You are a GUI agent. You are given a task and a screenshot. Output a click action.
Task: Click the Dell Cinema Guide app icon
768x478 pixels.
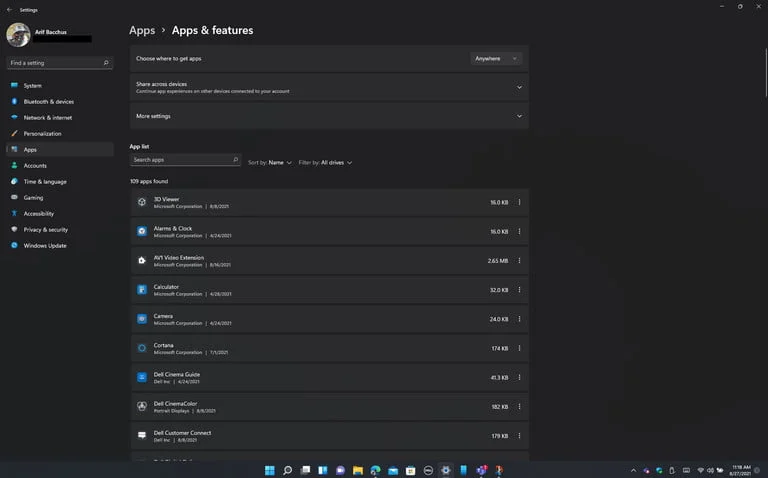coord(142,377)
